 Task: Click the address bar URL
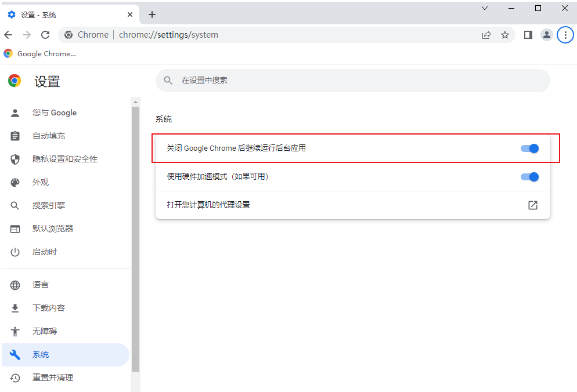click(168, 35)
